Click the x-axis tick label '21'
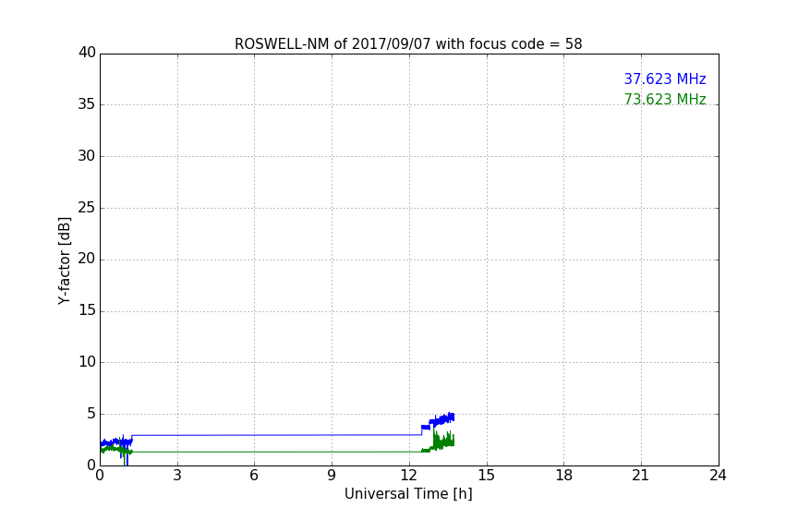 click(641, 476)
